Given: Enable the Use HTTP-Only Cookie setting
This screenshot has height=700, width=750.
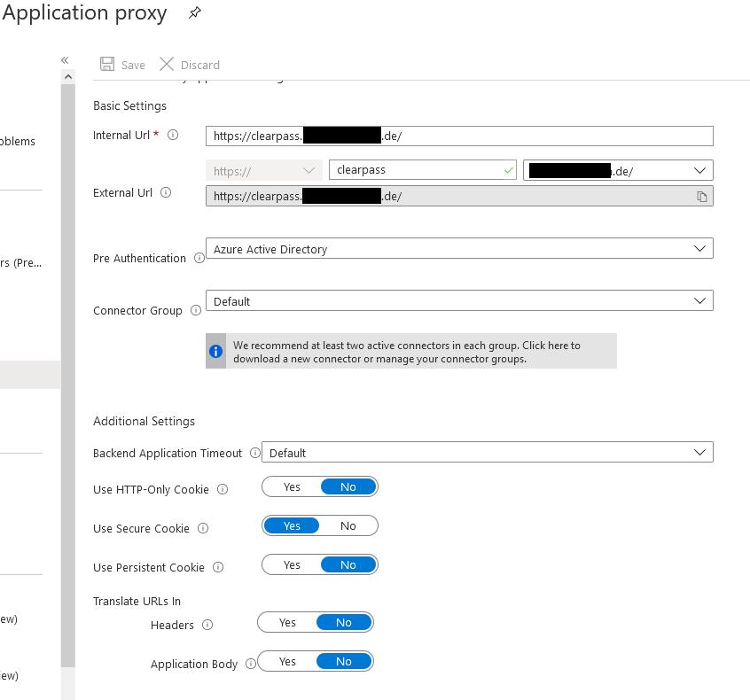Looking at the screenshot, I should click(x=291, y=486).
